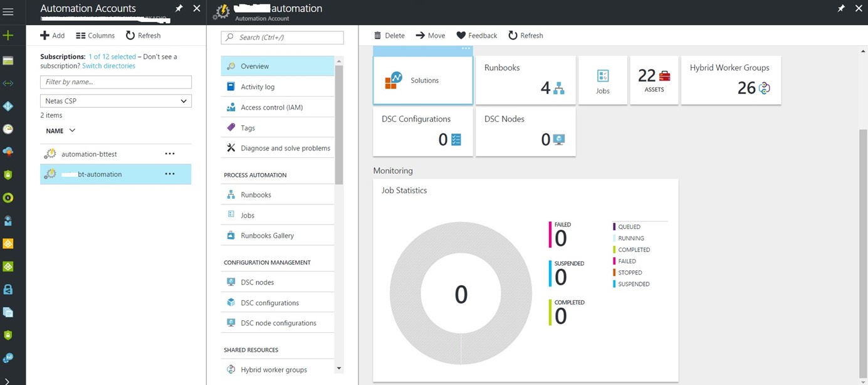This screenshot has height=385, width=868.
Task: Open the Jobs tile
Action: point(602,80)
